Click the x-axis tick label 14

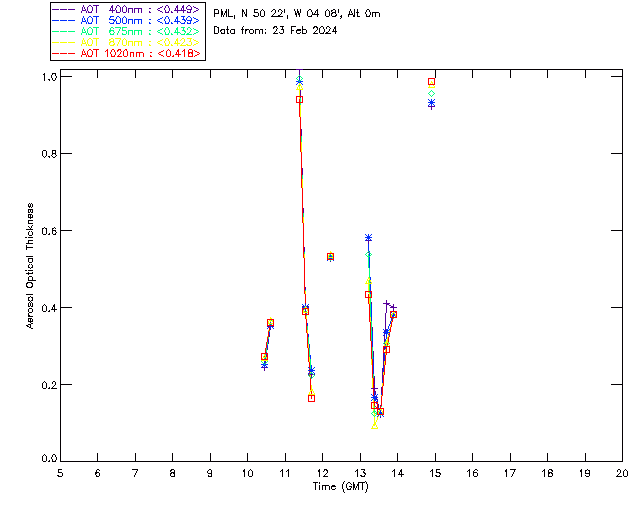pyautogui.click(x=398, y=473)
